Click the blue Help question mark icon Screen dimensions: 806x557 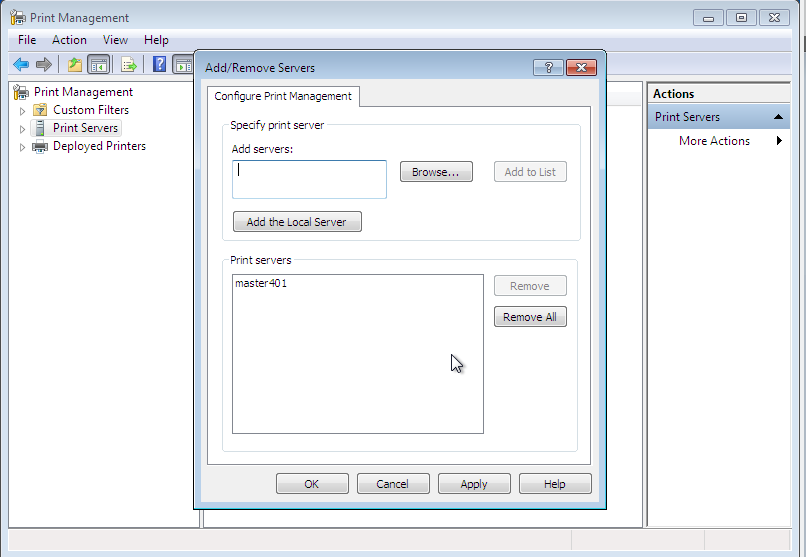pyautogui.click(x=159, y=64)
